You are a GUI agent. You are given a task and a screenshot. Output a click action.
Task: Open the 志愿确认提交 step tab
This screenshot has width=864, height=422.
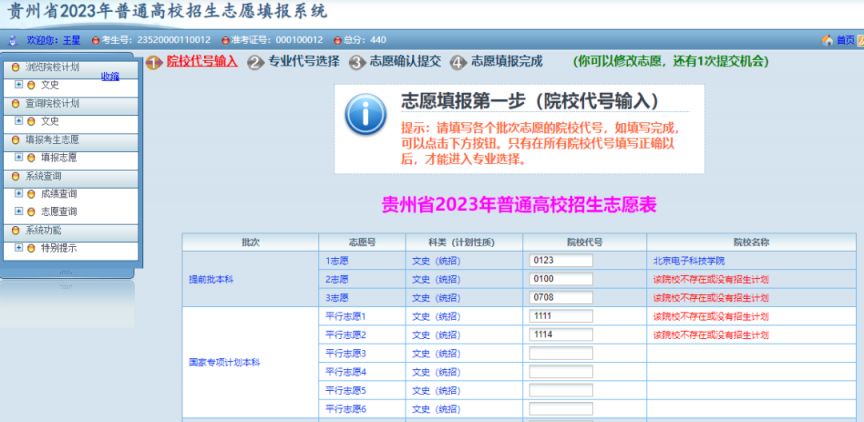(405, 62)
